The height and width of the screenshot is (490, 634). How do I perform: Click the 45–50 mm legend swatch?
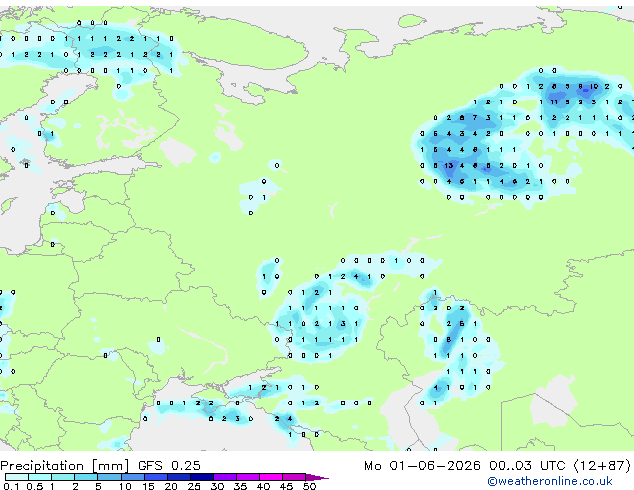[294, 477]
